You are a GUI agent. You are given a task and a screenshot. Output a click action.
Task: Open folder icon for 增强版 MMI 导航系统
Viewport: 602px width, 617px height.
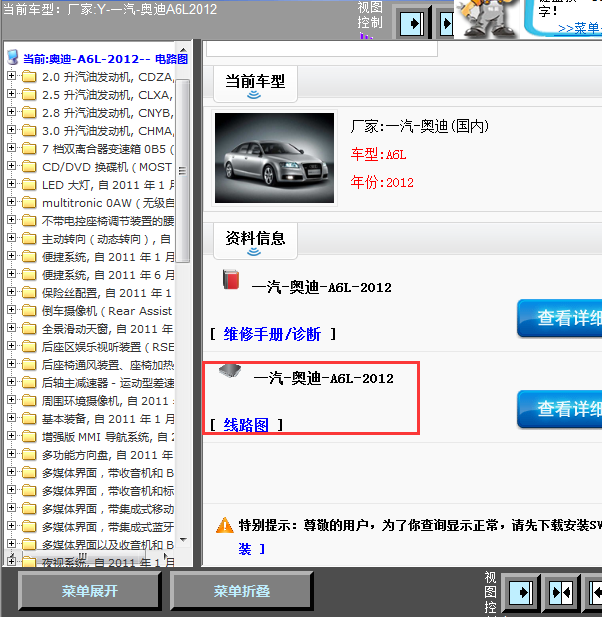click(x=29, y=436)
